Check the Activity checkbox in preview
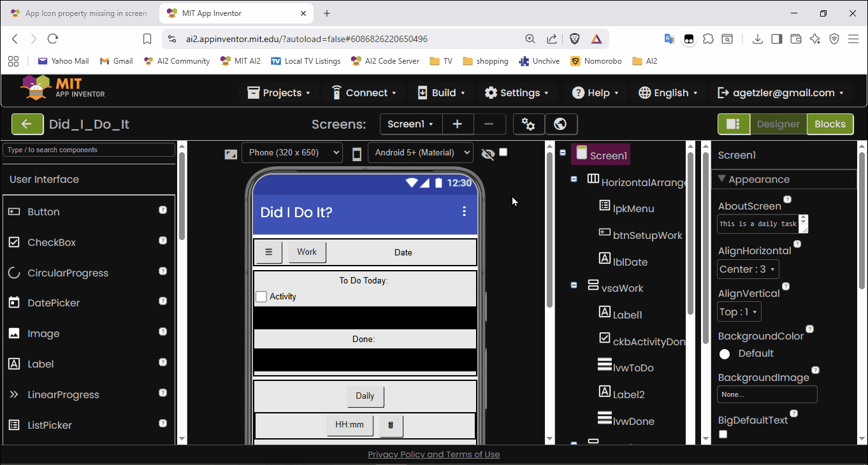The image size is (868, 465). 261,297
